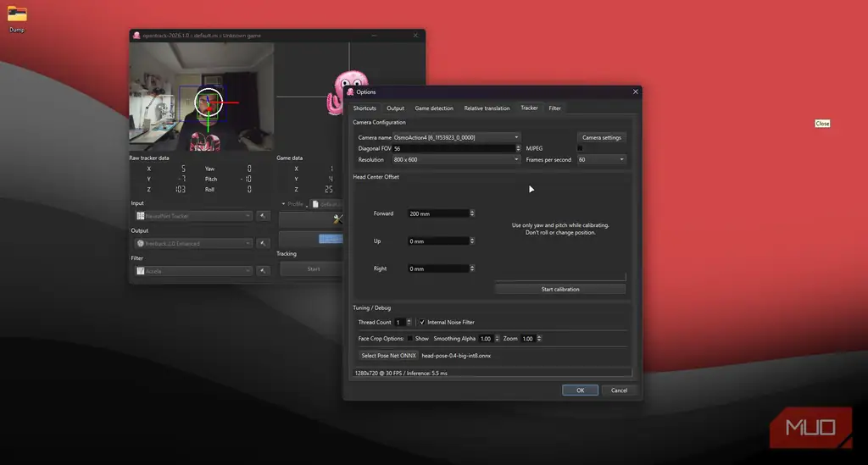The image size is (868, 465).
Task: Click the Zoom 1.00 value field
Action: pyautogui.click(x=528, y=339)
